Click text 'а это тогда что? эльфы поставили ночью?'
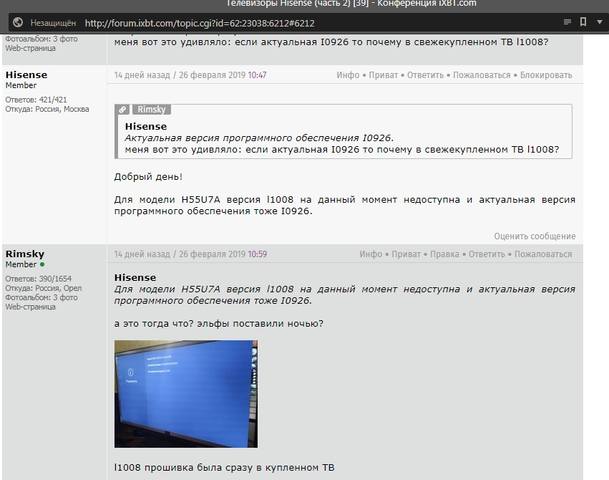 click(219, 323)
